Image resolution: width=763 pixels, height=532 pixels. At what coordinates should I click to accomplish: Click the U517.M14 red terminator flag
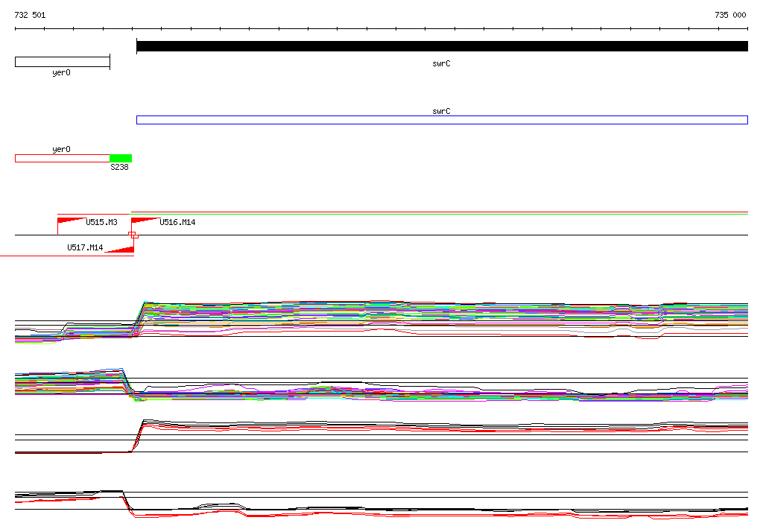pos(121,249)
